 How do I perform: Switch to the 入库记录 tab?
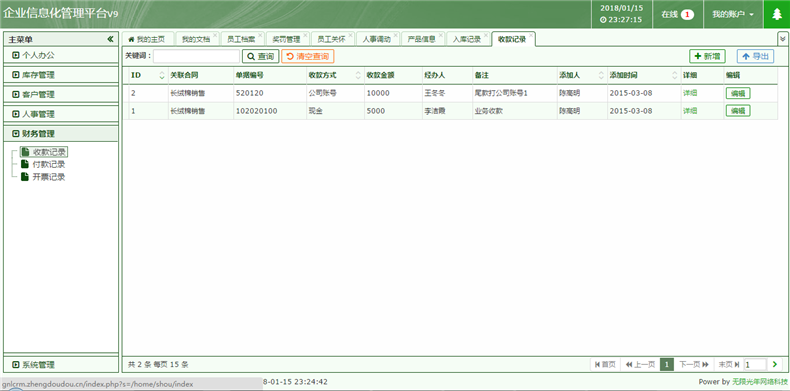click(x=467, y=39)
